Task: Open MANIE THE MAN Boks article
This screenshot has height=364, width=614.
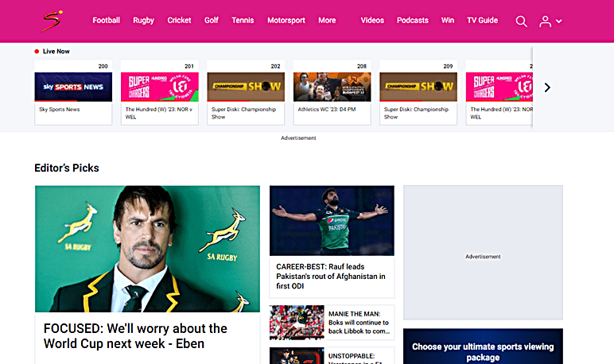Action: click(x=358, y=323)
